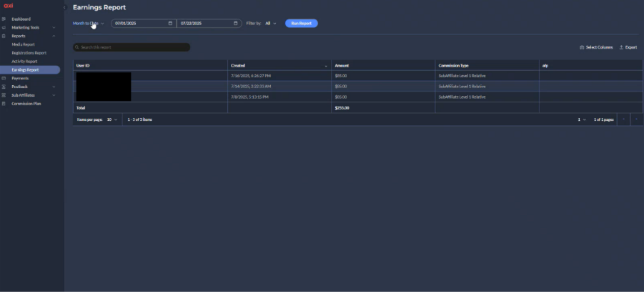Open Activity Report from sidebar
This screenshot has width=644, height=292.
[x=24, y=61]
